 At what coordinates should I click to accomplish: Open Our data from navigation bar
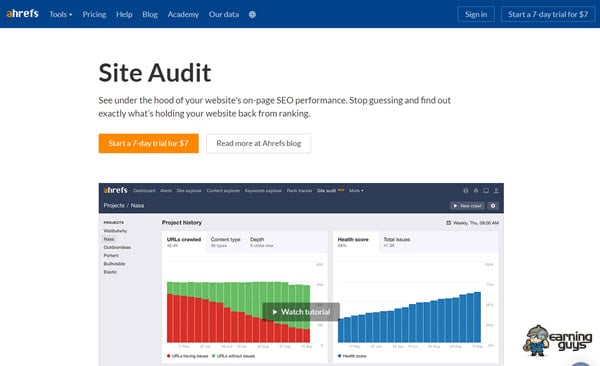click(224, 15)
